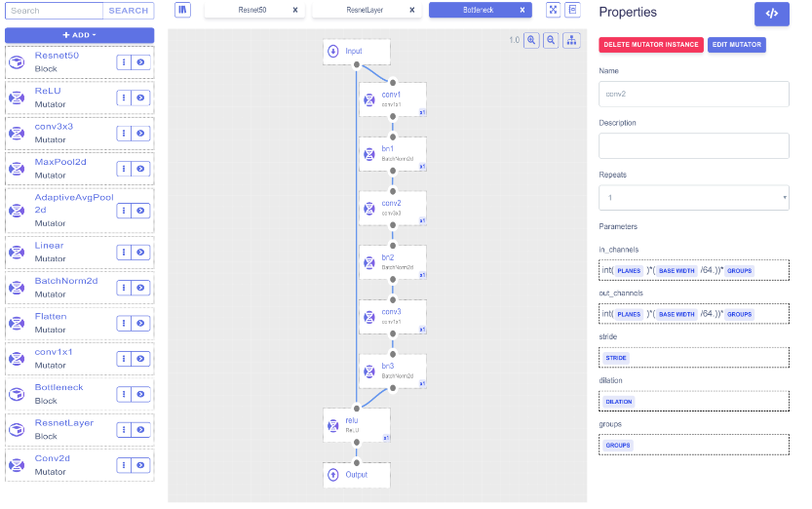
Task: Open options menu for MaxPool2d mutator
Action: coord(124,169)
